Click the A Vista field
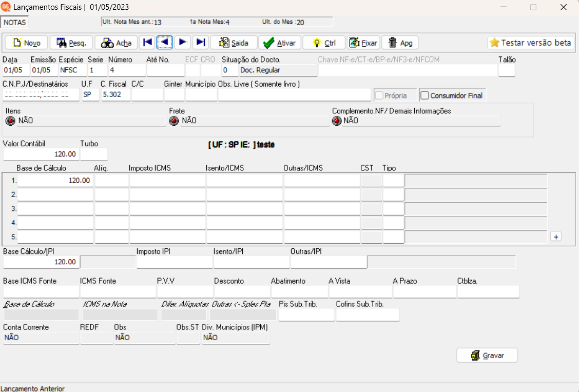The height and width of the screenshot is (392, 579). tap(360, 291)
